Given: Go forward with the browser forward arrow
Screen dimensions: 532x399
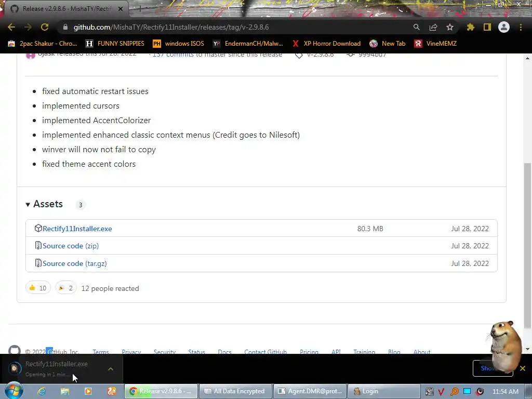Looking at the screenshot, I should point(28,27).
